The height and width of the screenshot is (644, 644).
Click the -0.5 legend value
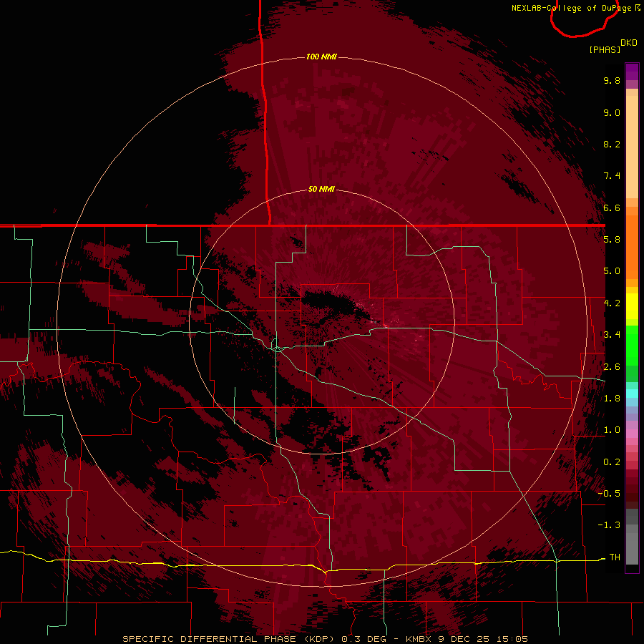pyautogui.click(x=609, y=494)
